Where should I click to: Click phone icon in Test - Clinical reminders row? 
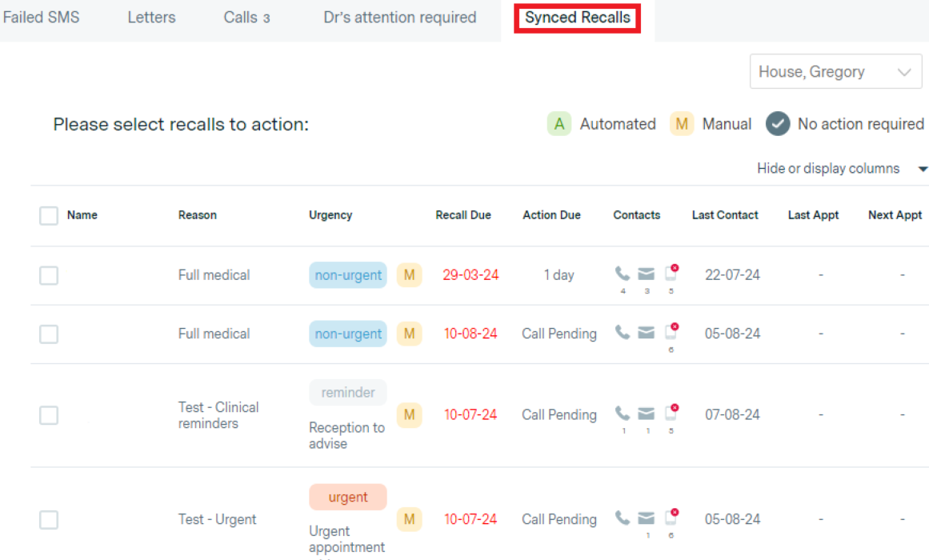[x=622, y=414]
